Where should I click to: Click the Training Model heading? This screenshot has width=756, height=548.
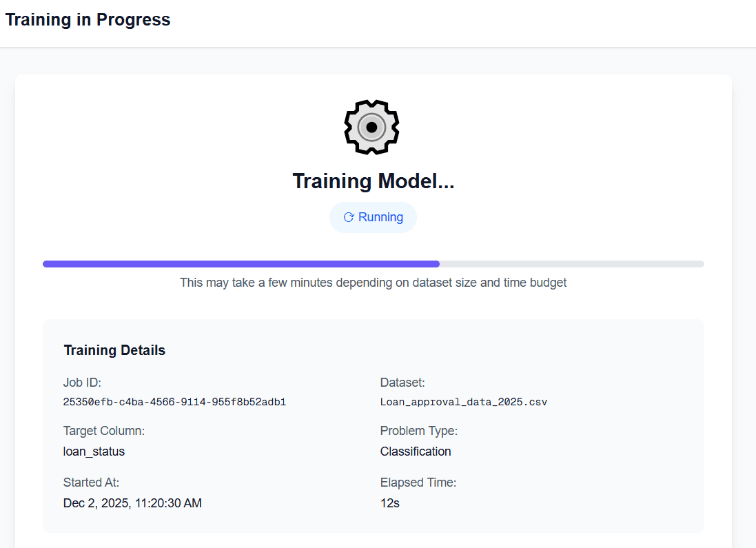373,181
